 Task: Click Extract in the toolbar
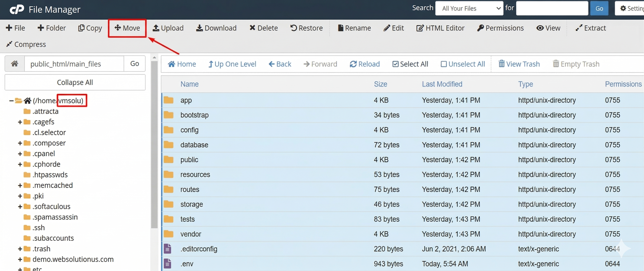click(x=591, y=28)
